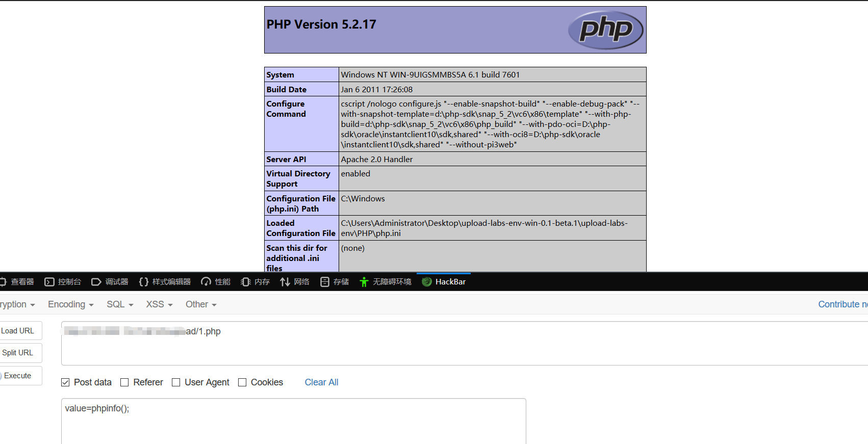Click the PHP logo in the header
Viewport: 868px width, 444px height.
click(605, 30)
